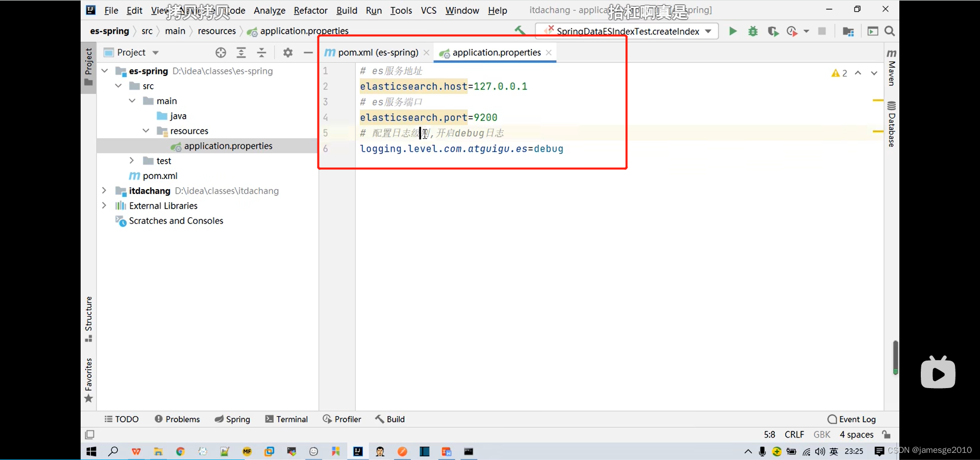Open Project Structure dialog icon
The image size is (980, 460).
848,31
